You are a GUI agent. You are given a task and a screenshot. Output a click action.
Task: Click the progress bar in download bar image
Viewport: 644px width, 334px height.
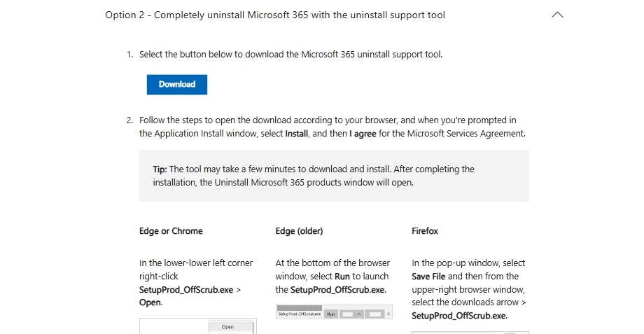tap(300, 307)
